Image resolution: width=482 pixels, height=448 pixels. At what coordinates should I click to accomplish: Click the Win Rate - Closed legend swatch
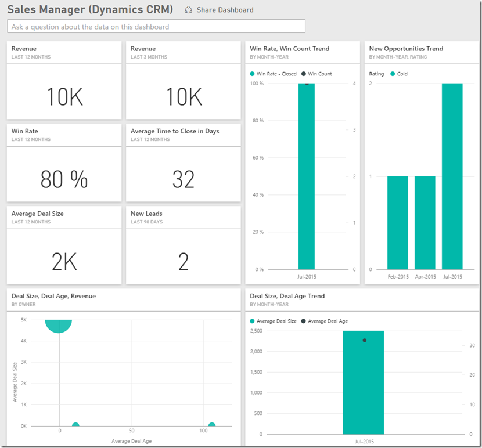252,74
